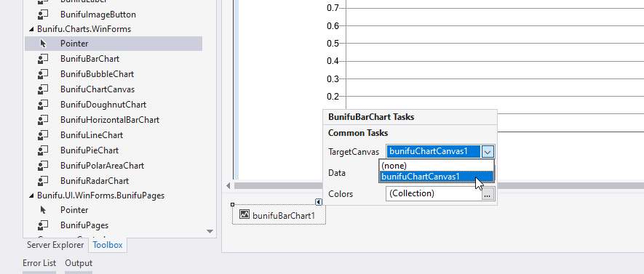This screenshot has width=644, height=274.
Task: Click the 0.2 axis label on chart
Action: (333, 97)
